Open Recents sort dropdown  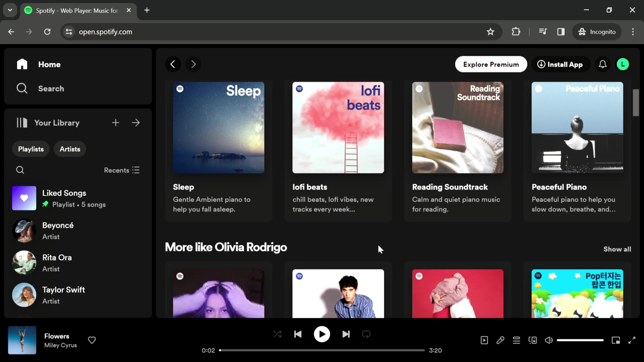[122, 170]
